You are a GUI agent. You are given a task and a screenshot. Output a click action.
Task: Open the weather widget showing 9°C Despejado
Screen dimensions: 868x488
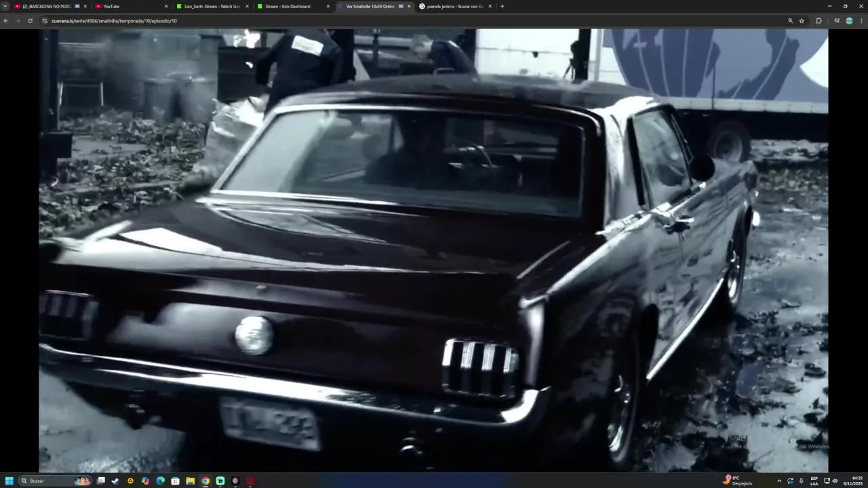pos(738,481)
